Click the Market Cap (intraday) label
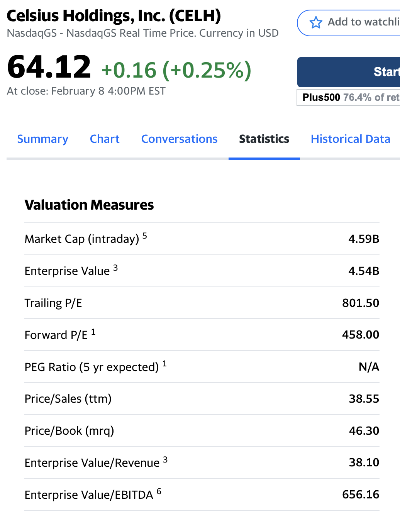Viewport: 400px width, 532px height. (82, 239)
